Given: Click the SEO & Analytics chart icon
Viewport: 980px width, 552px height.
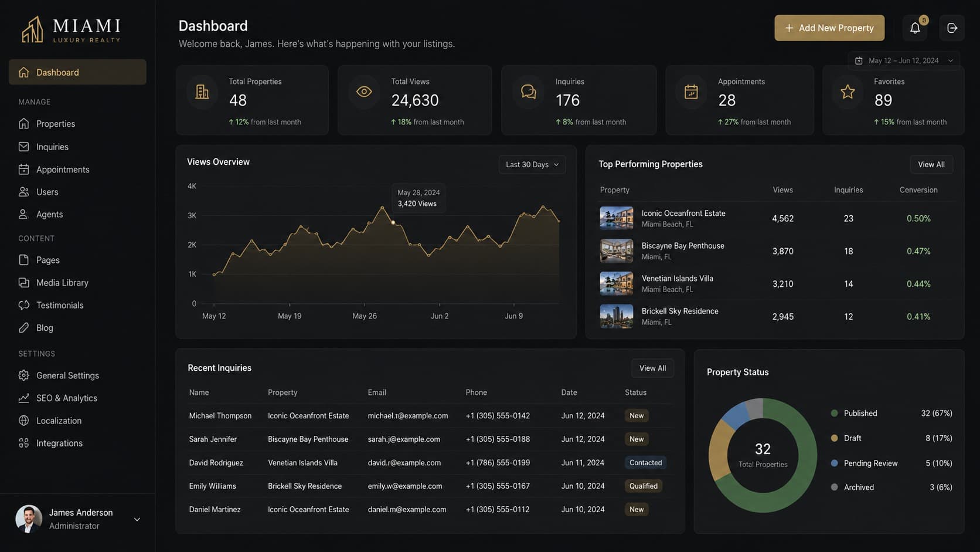Looking at the screenshot, I should (23, 398).
